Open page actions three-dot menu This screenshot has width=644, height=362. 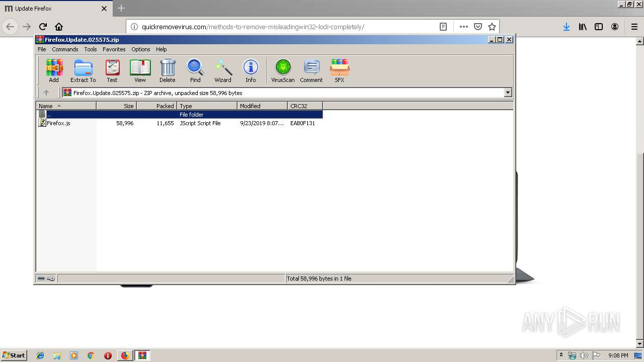click(x=464, y=27)
